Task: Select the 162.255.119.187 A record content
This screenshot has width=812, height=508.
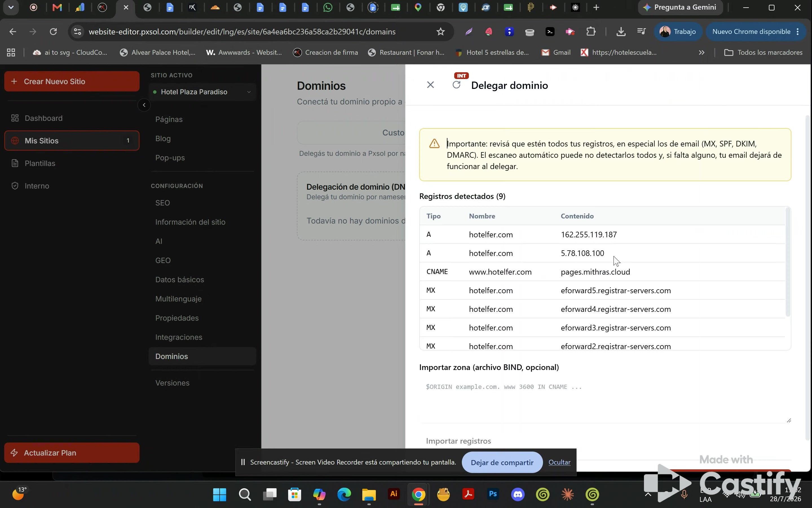Action: (x=588, y=235)
